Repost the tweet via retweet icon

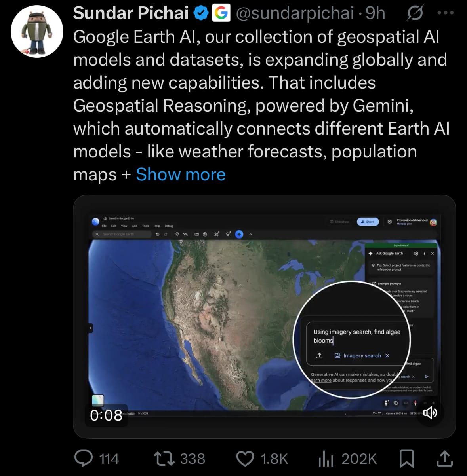coord(164,458)
